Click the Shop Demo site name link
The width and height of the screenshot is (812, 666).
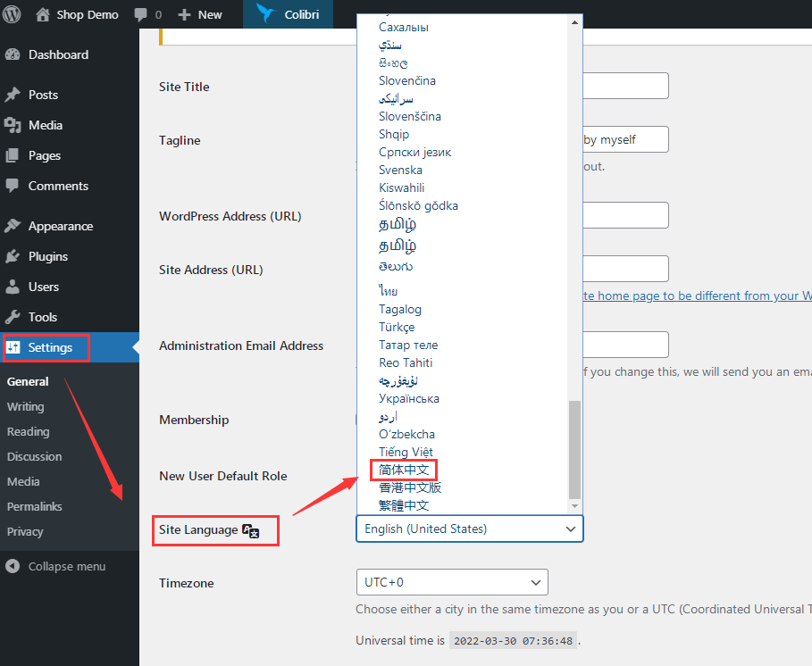(88, 14)
